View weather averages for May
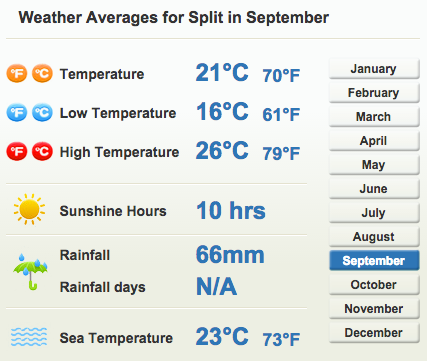Screen dimensions: 427x361 [374, 165]
